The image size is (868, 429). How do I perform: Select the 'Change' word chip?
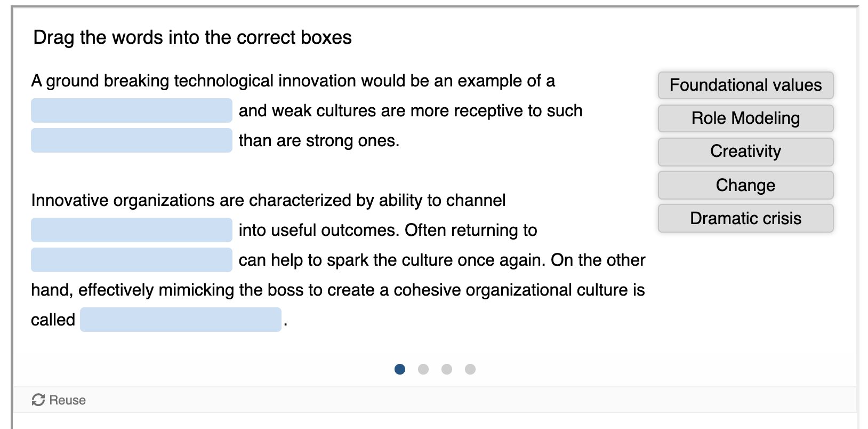tap(745, 185)
